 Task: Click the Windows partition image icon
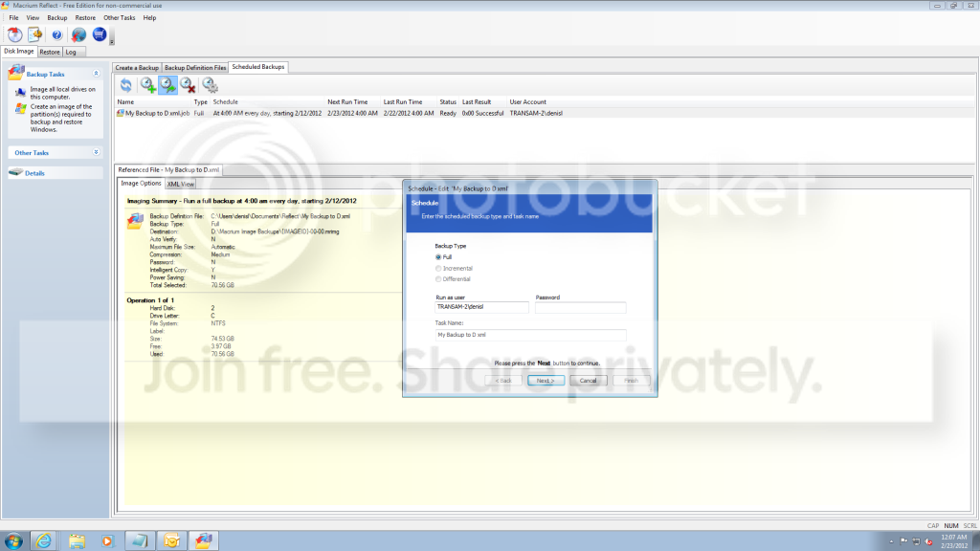[21, 109]
